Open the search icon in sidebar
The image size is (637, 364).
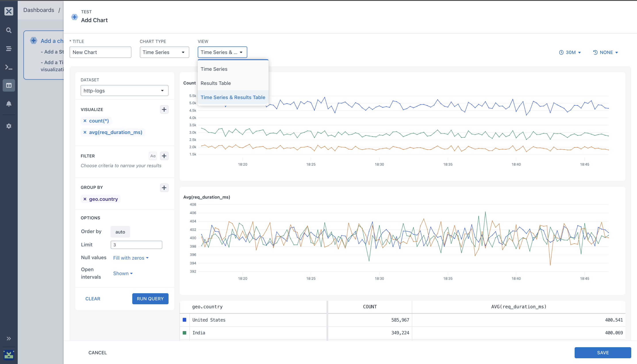9,30
